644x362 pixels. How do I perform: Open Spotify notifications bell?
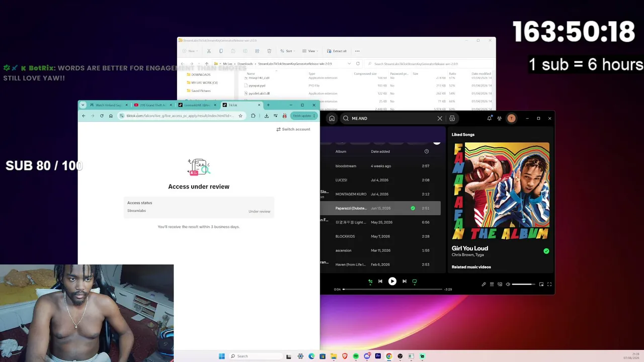coord(489,118)
